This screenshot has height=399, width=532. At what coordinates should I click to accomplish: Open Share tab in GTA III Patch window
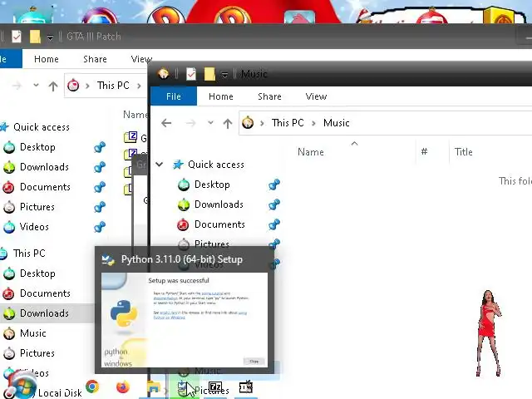click(95, 59)
